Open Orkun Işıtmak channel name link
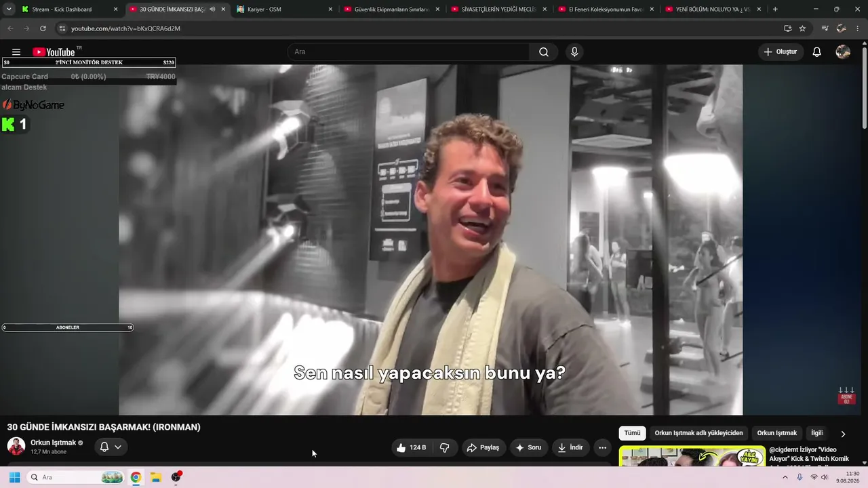Viewport: 868px width, 488px height. point(53,443)
